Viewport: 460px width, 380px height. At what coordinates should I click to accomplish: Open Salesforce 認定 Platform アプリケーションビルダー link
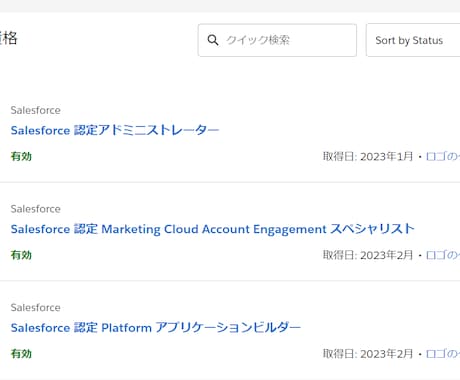click(x=156, y=328)
